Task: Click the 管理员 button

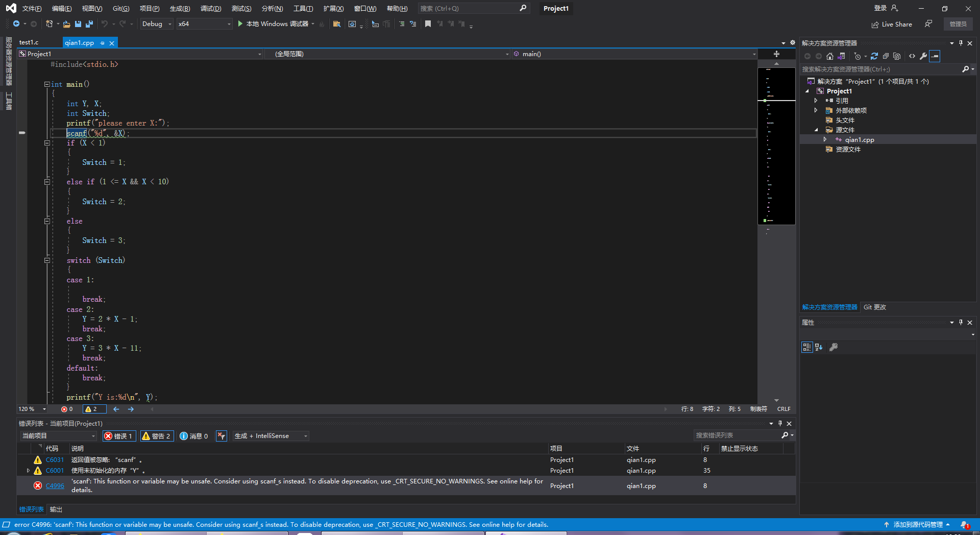Action: (x=958, y=24)
